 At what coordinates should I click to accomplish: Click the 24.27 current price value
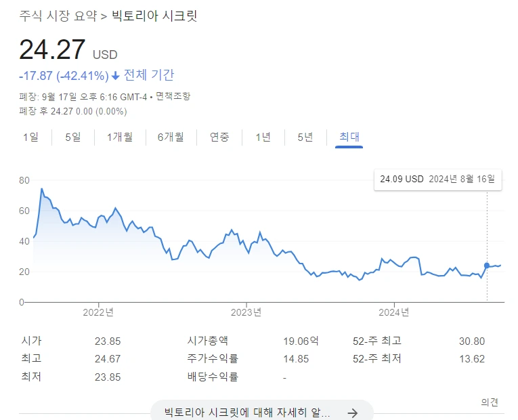(52, 49)
